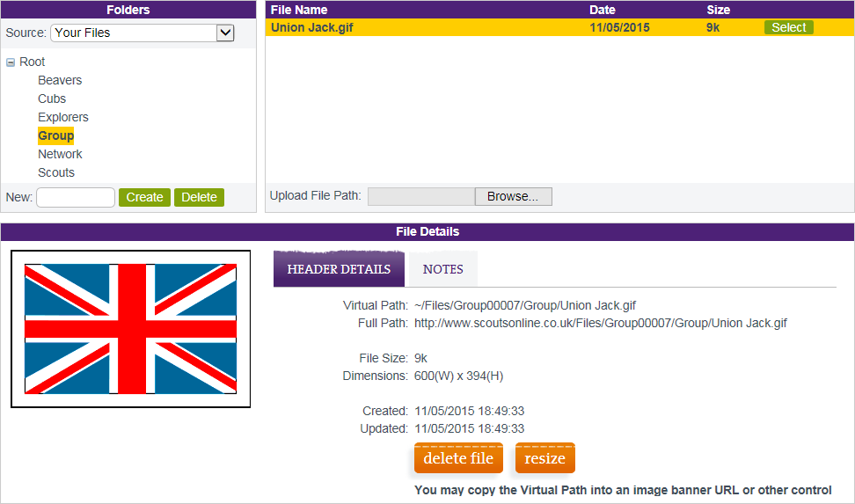The height and width of the screenshot is (504, 855).
Task: Collapse the Root folder tree node
Action: [11, 62]
